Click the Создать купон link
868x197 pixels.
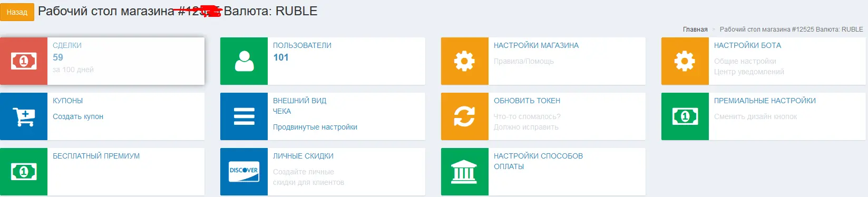tap(78, 116)
